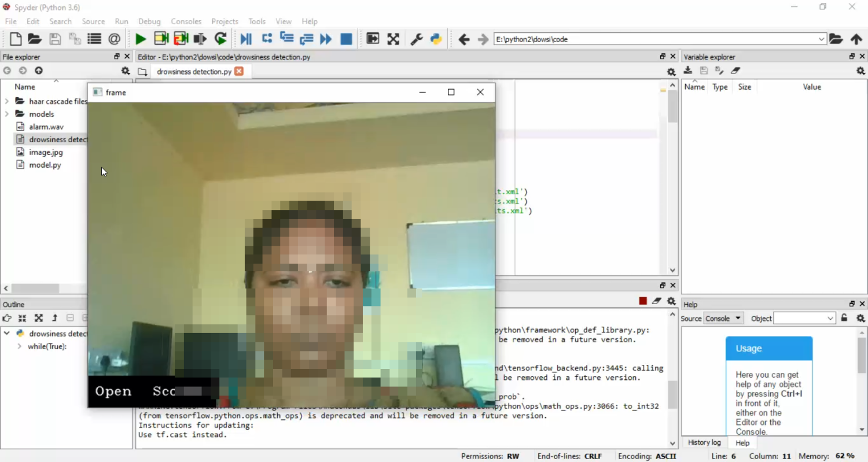Open the editor options gear menu
868x462 pixels.
671,72
